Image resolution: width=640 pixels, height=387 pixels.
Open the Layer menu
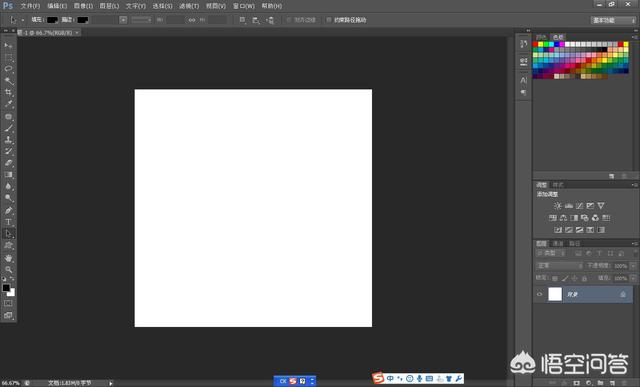coord(109,6)
